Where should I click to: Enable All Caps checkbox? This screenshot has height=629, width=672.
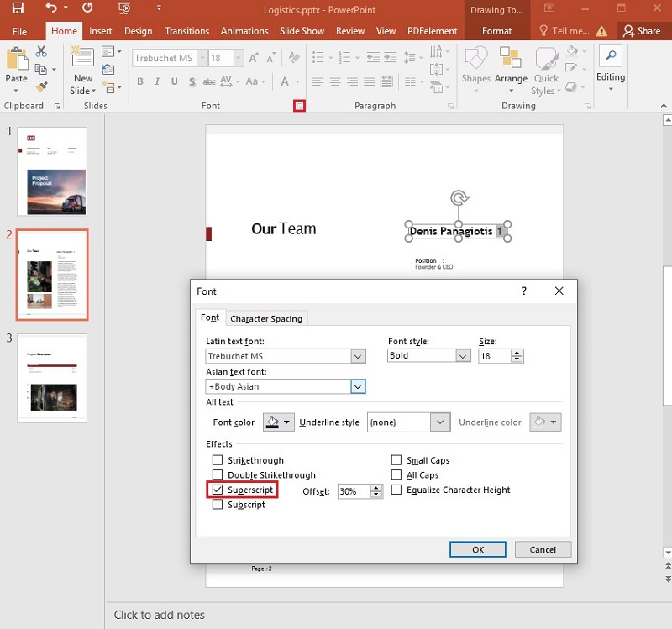click(396, 474)
